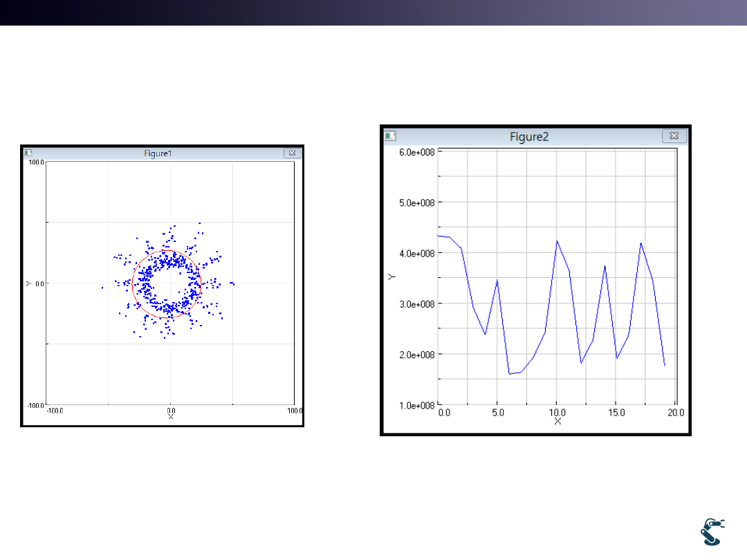Click the 6.0e+008 tick label in Figure2
This screenshot has width=747, height=560.
point(418,152)
